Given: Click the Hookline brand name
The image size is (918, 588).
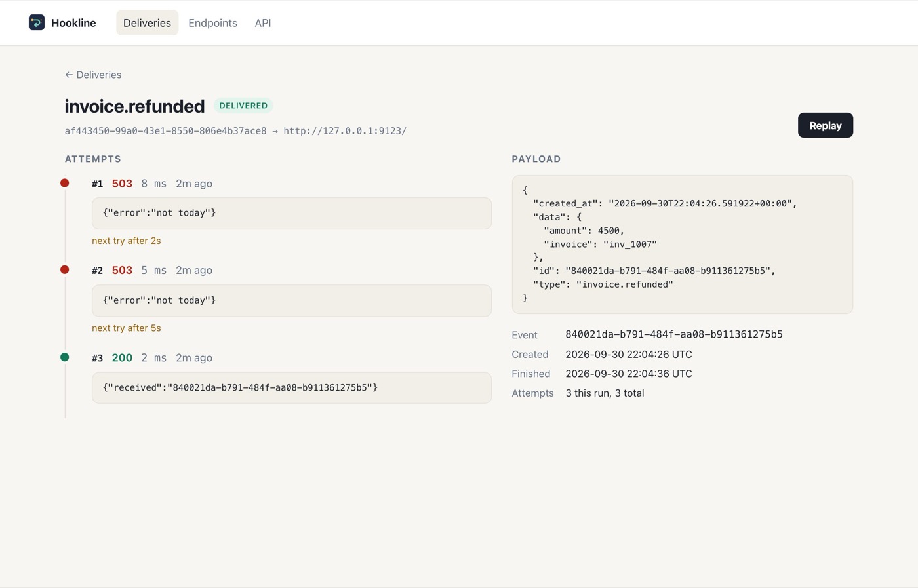Looking at the screenshot, I should [x=73, y=23].
